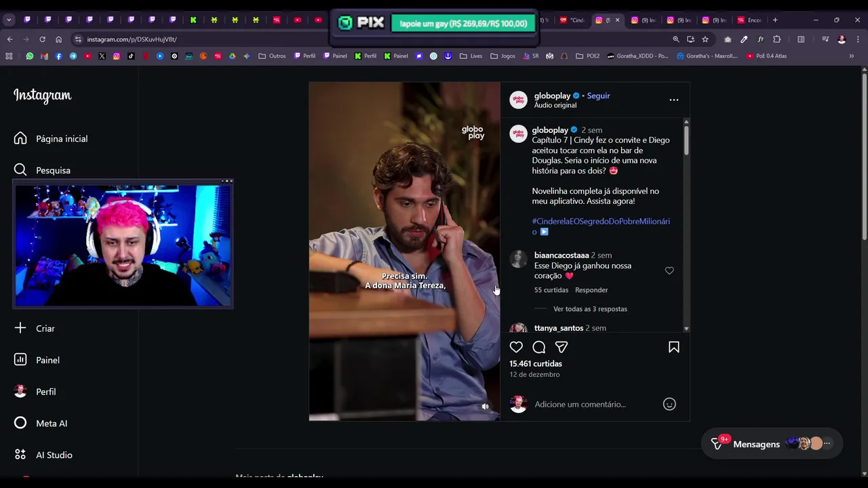Open the Facebook bookmark
Viewport: 868px width, 488px height.
click(58, 56)
